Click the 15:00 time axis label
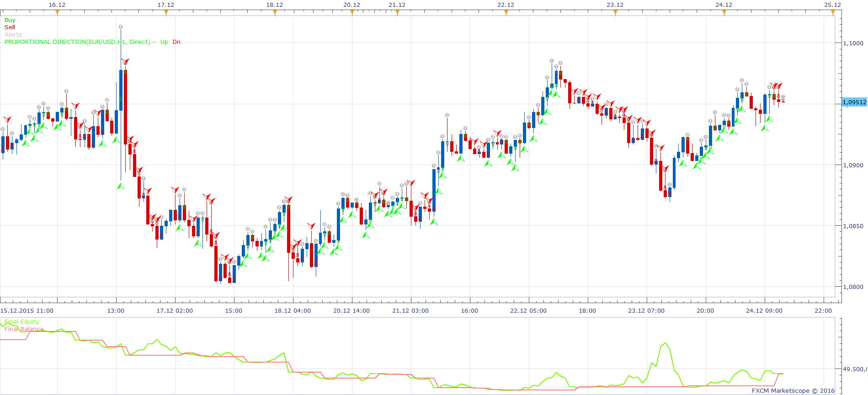 [234, 311]
